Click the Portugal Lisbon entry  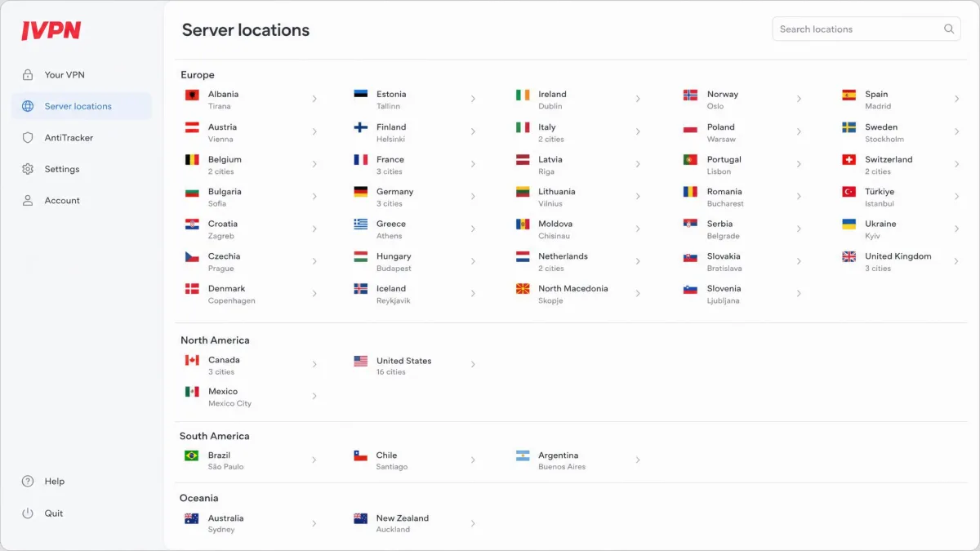tap(742, 165)
